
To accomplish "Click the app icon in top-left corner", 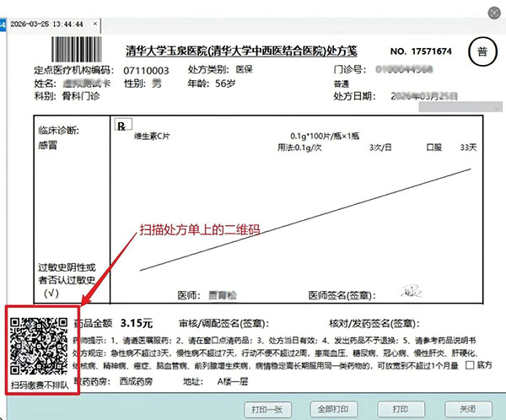I will point(3,24).
